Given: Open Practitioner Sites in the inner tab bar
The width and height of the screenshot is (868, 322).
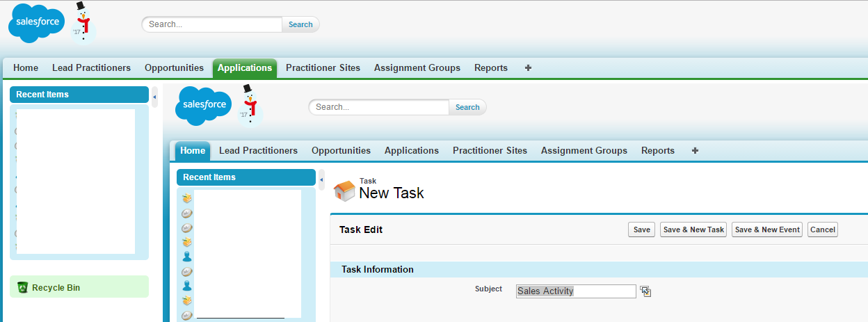Looking at the screenshot, I should tap(490, 151).
